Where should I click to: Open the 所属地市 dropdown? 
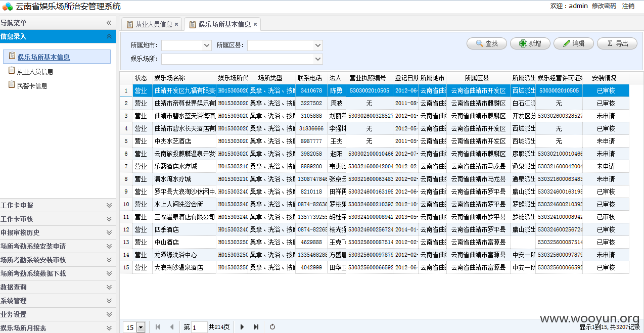(x=207, y=45)
